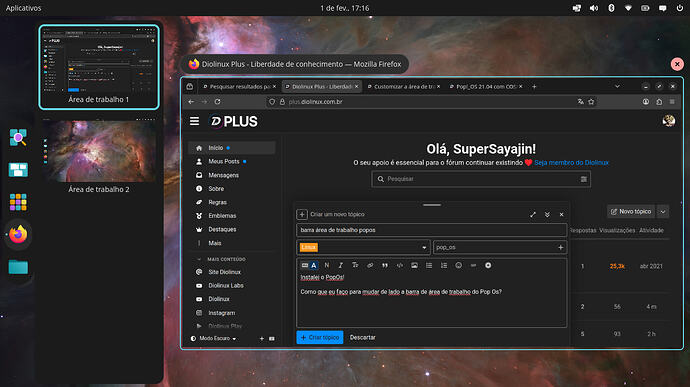Viewport: 690px width, 387px height.
Task: Bookmark this page with star icon
Action: pyautogui.click(x=591, y=102)
